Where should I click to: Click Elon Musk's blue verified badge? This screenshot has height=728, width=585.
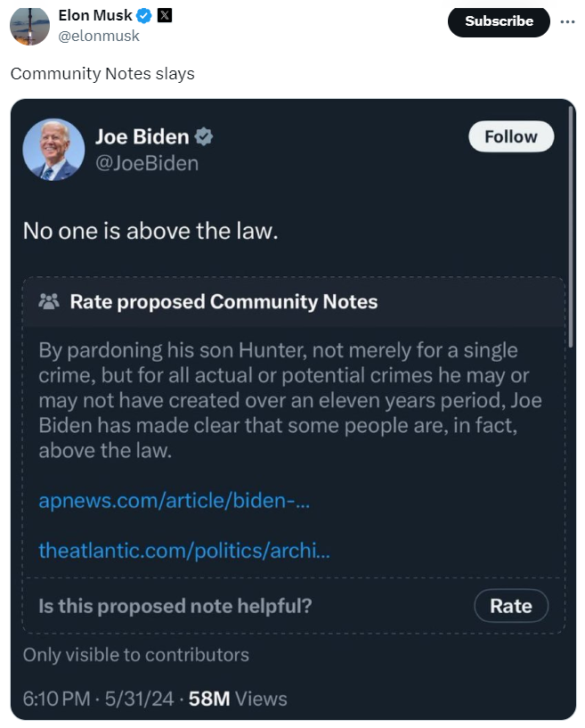(x=144, y=16)
